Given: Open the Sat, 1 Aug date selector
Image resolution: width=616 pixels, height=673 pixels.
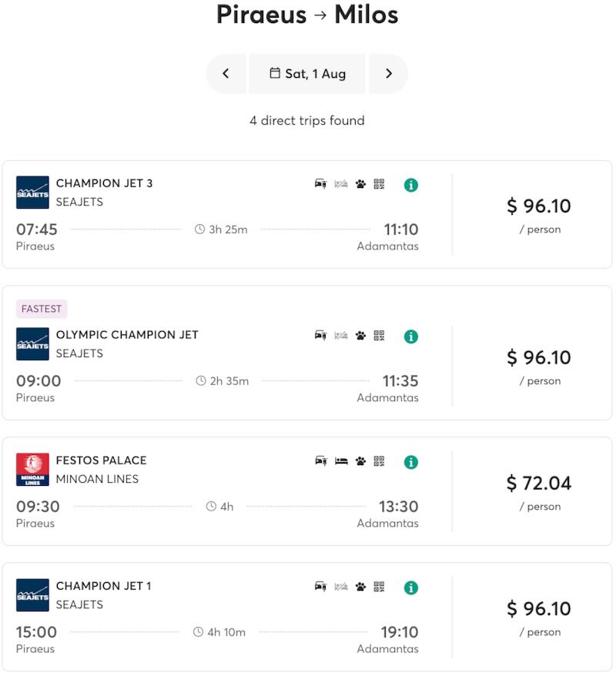Looking at the screenshot, I should point(307,73).
